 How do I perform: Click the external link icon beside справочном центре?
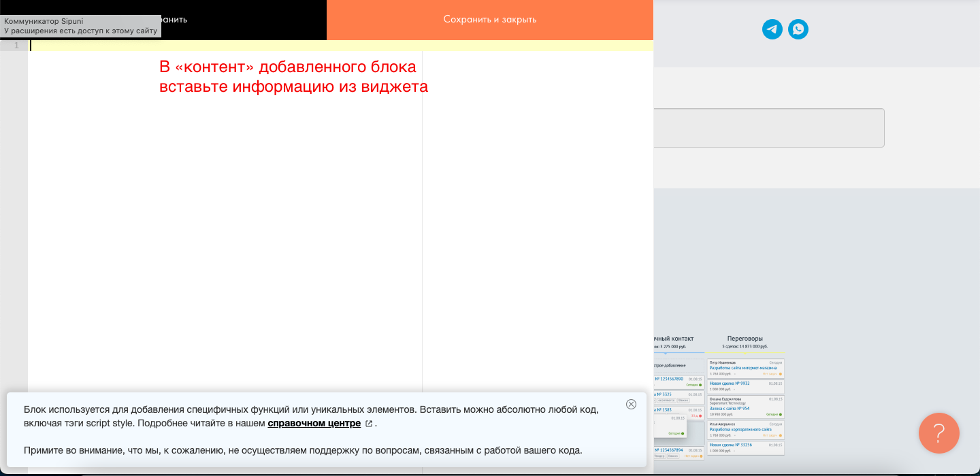tap(369, 423)
